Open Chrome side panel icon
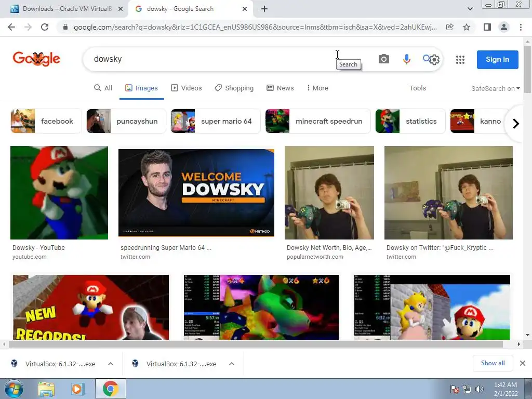Viewport: 532px width, 399px height. tap(487, 27)
